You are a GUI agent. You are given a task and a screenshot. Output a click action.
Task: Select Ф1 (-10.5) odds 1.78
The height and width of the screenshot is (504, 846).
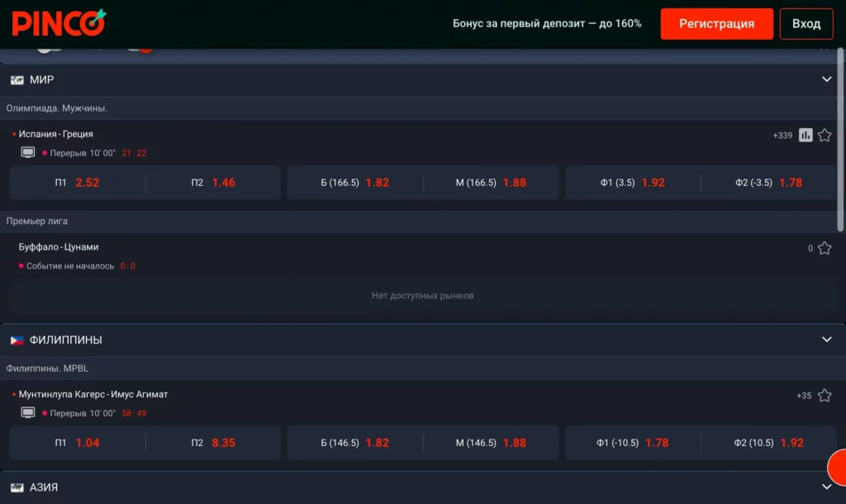(632, 443)
